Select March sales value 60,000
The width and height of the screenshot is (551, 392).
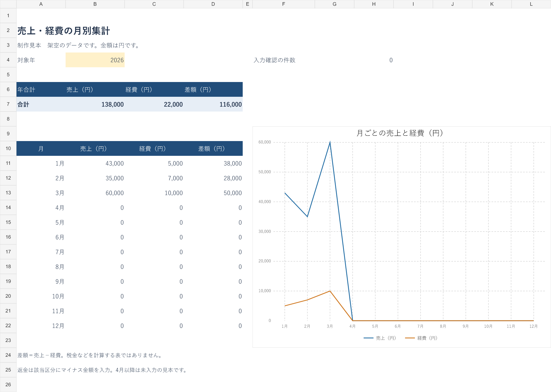coord(95,193)
